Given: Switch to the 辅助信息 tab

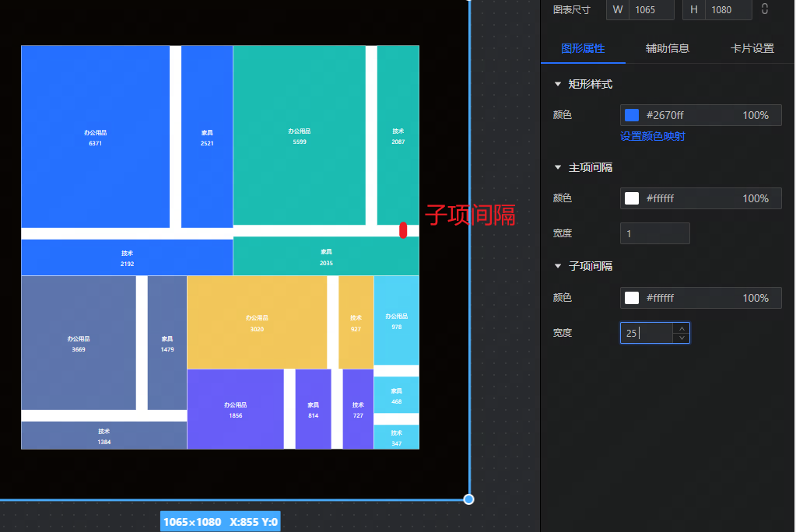Looking at the screenshot, I should pos(667,48).
